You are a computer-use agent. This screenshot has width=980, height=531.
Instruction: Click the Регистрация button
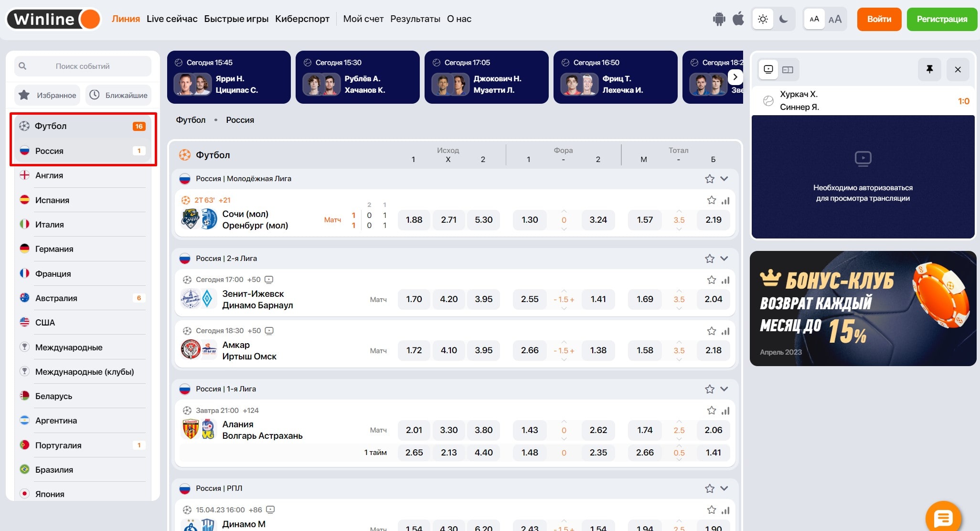pos(942,19)
